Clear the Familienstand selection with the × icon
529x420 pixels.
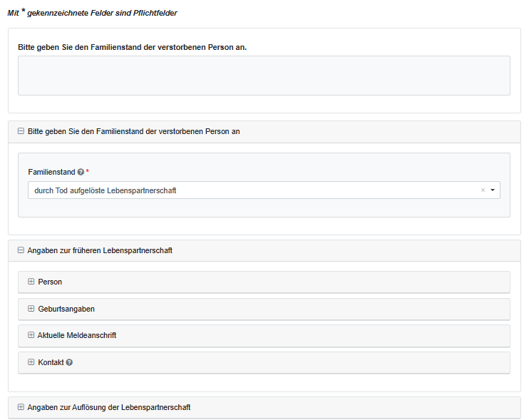(x=483, y=190)
